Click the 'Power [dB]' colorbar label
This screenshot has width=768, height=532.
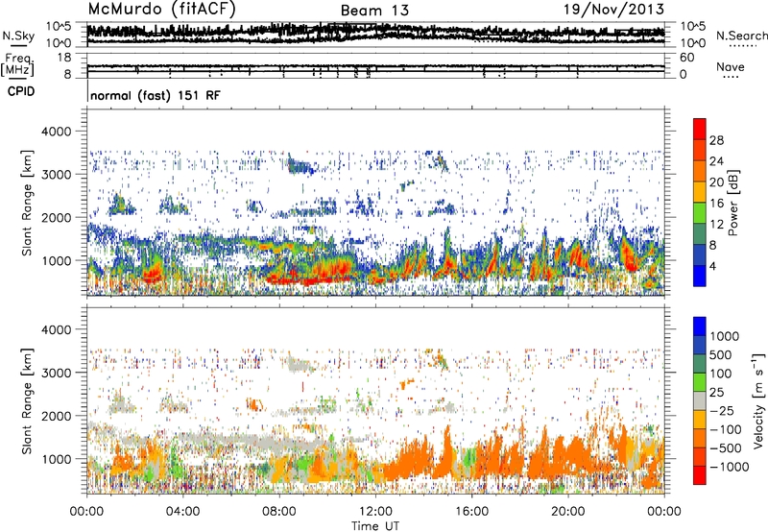point(732,204)
